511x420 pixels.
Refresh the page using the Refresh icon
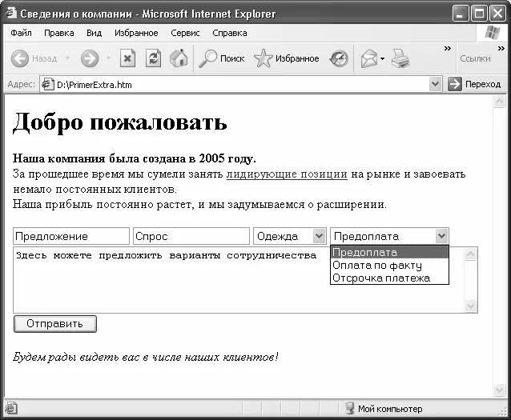pyautogui.click(x=153, y=58)
